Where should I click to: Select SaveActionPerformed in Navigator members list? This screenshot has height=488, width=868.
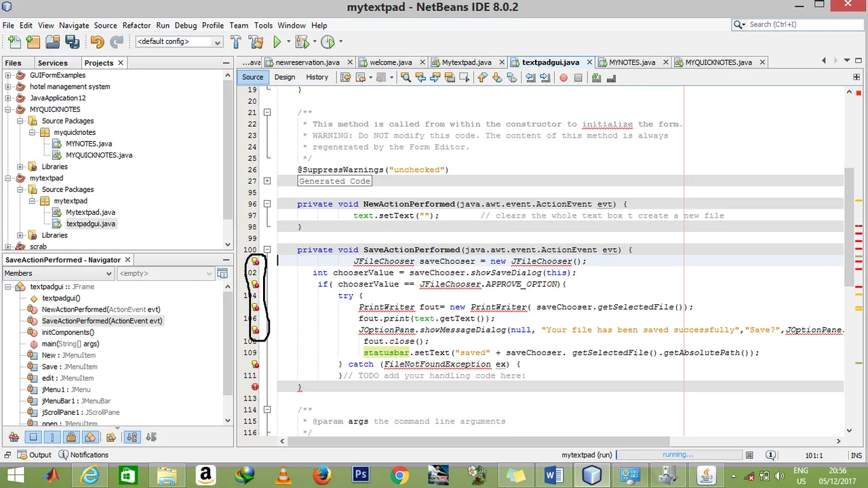point(102,321)
